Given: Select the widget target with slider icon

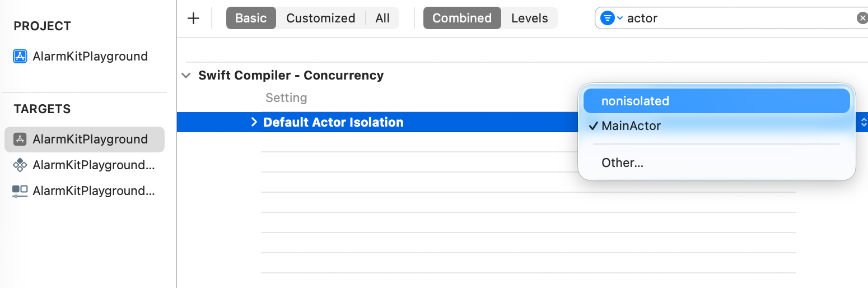Looking at the screenshot, I should point(20,191).
